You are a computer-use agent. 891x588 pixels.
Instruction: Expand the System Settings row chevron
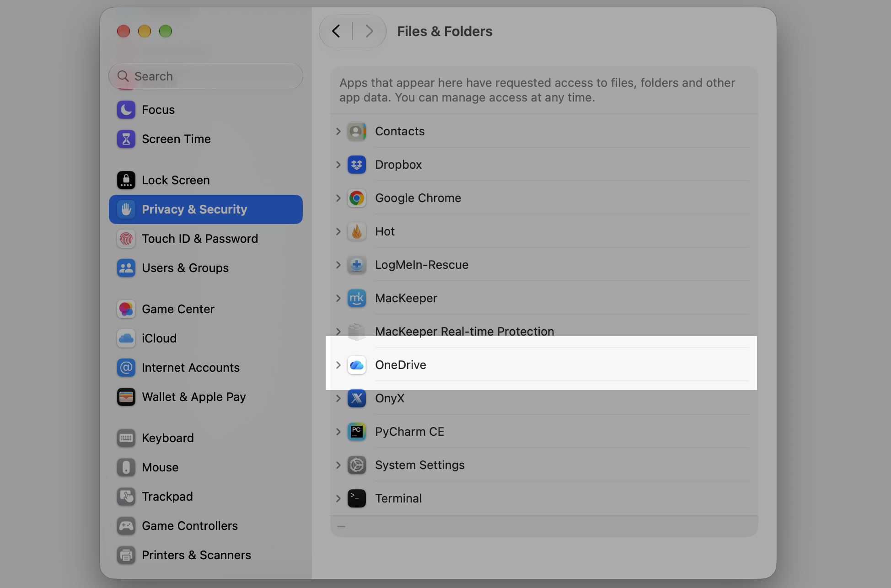pos(338,465)
